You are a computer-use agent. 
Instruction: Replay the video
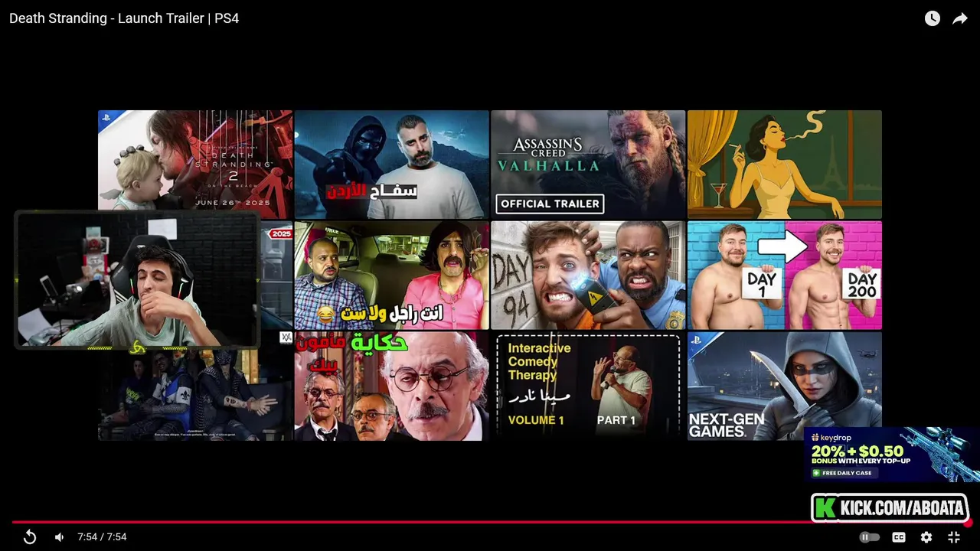pos(30,537)
